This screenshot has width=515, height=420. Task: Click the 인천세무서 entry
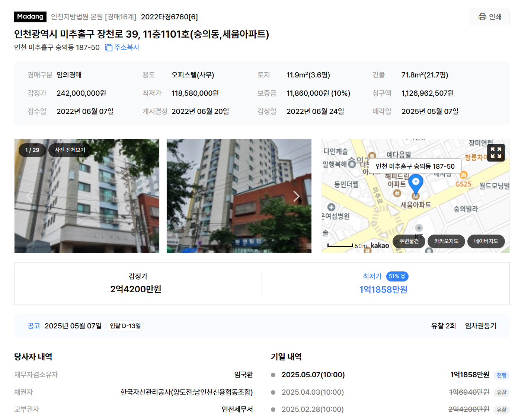click(x=237, y=409)
